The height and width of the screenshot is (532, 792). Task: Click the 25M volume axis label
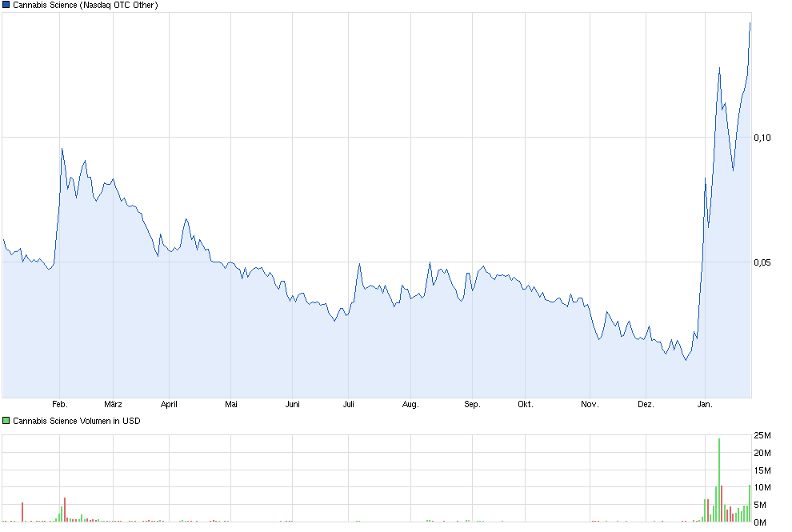762,435
